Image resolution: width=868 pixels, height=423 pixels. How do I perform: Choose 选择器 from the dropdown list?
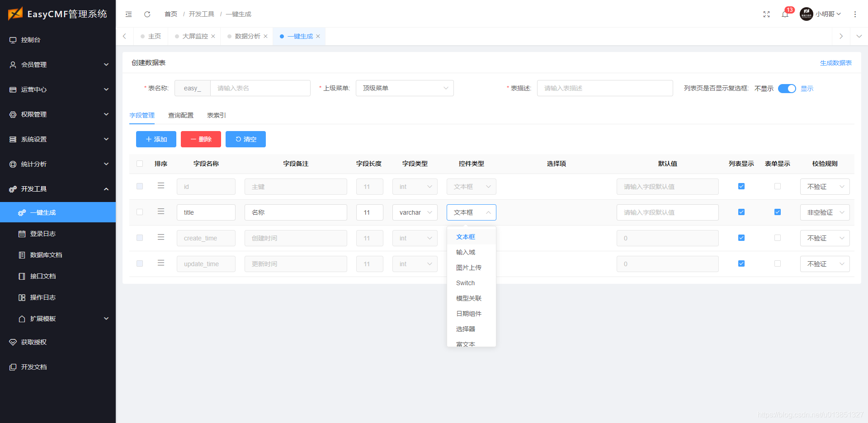(472, 329)
